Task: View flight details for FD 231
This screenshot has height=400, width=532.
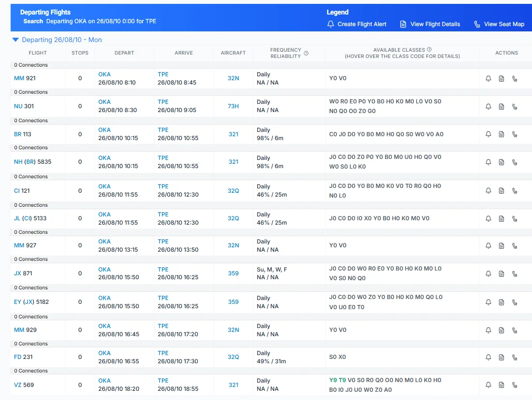Action: (x=502, y=357)
